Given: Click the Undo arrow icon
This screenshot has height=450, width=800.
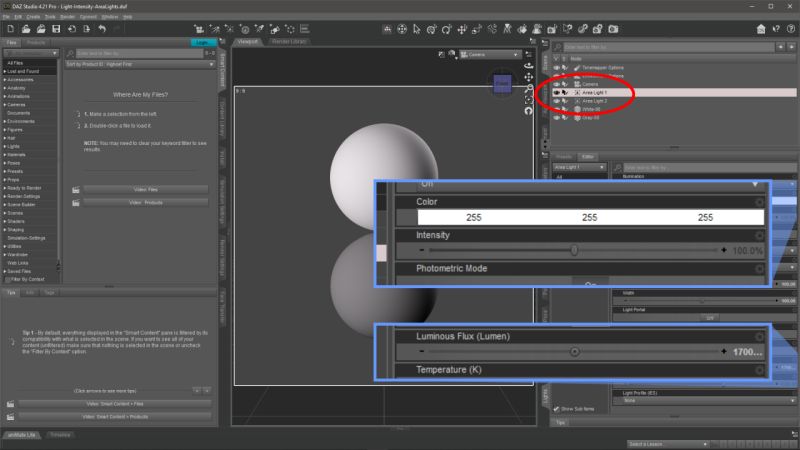Looking at the screenshot, I should 102,29.
